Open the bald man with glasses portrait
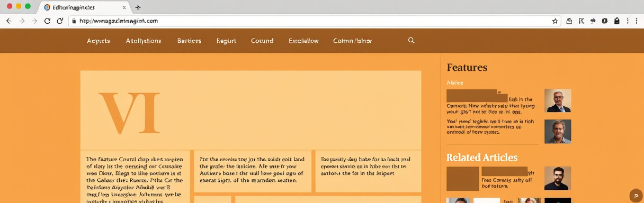 coord(558,100)
